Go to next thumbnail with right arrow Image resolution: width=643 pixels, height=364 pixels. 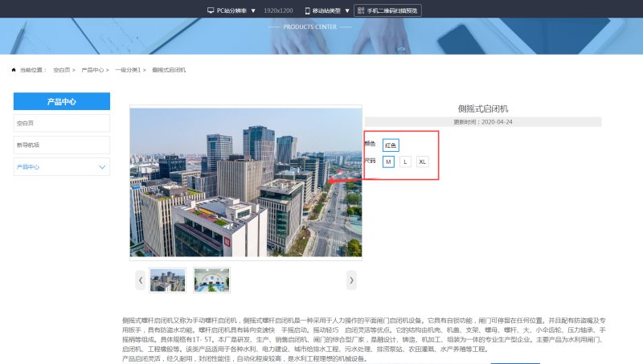[x=351, y=280]
